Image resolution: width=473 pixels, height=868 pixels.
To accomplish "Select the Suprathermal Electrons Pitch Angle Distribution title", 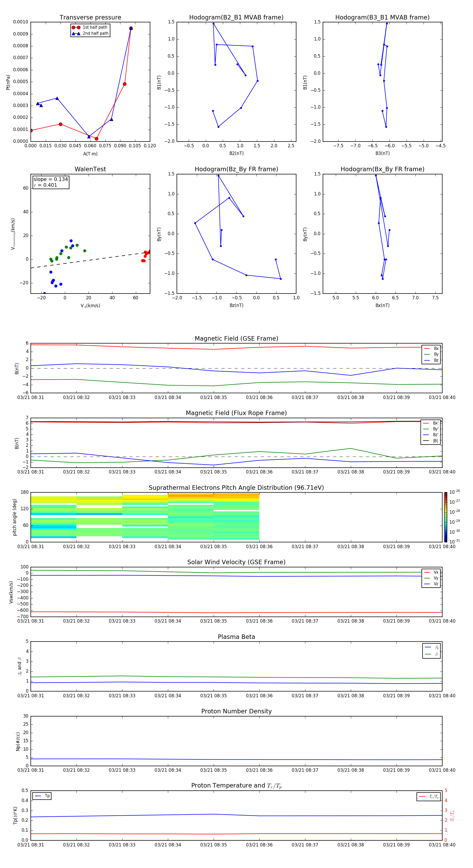I will click(236, 488).
